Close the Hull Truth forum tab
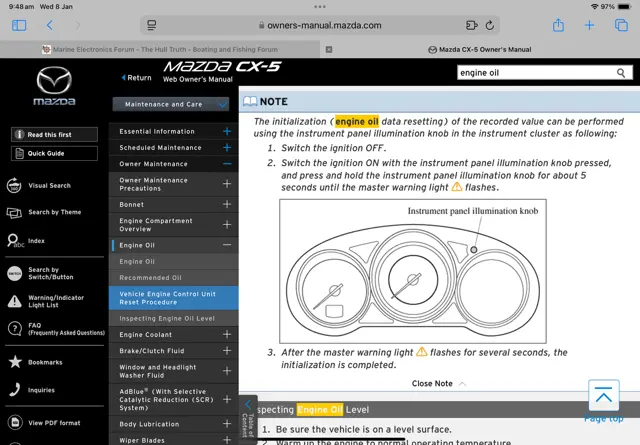Image resolution: width=640 pixels, height=445 pixels. coord(329,49)
